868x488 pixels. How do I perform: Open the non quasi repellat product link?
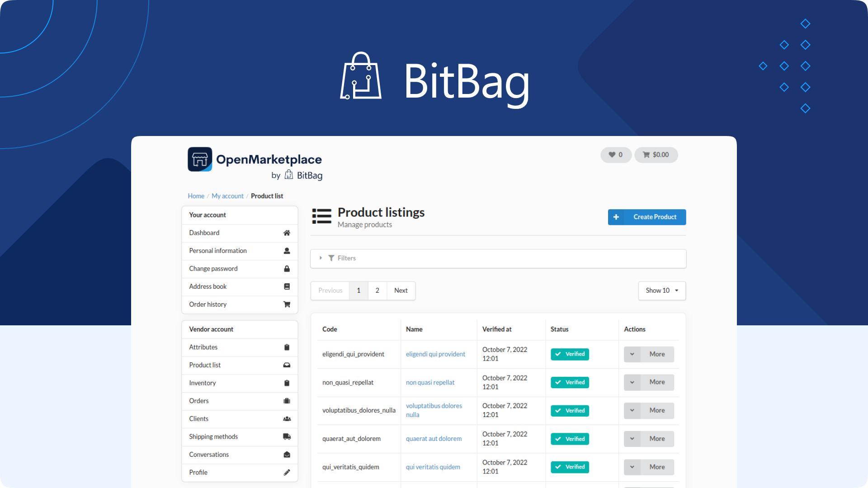(430, 382)
